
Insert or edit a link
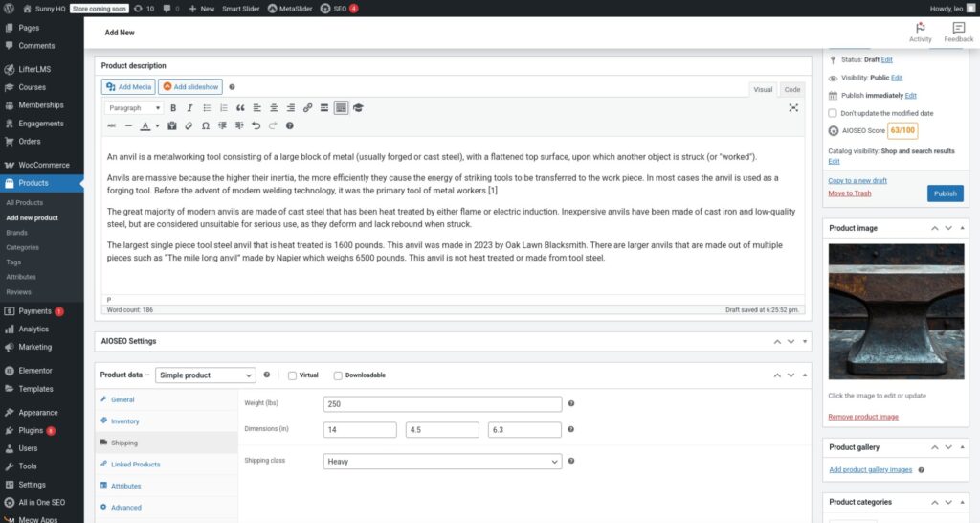tap(307, 108)
